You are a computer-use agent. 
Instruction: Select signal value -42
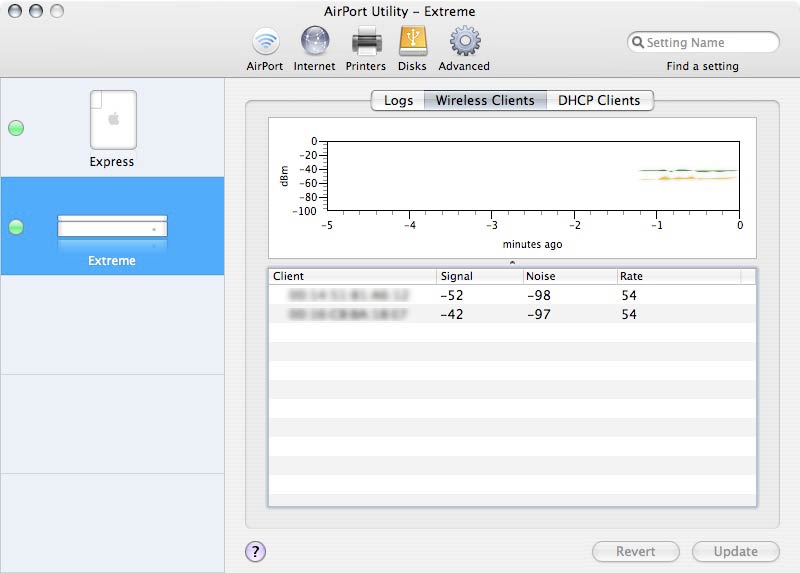point(452,314)
